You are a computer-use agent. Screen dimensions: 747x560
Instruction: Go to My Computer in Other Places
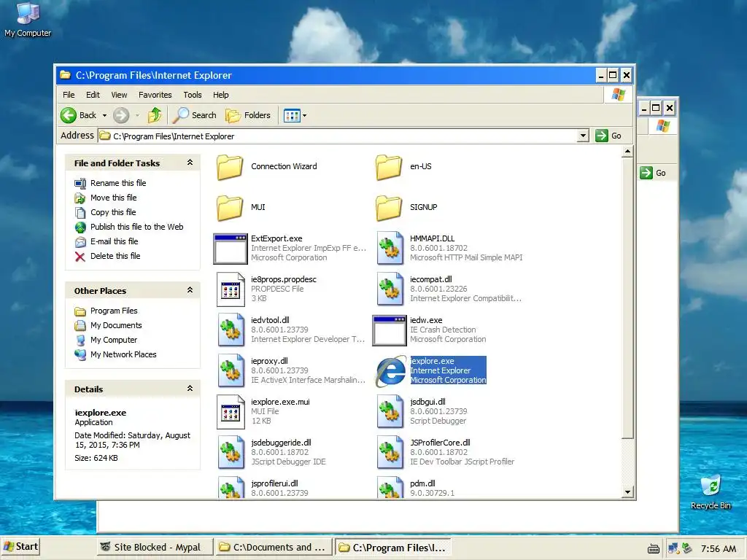114,340
